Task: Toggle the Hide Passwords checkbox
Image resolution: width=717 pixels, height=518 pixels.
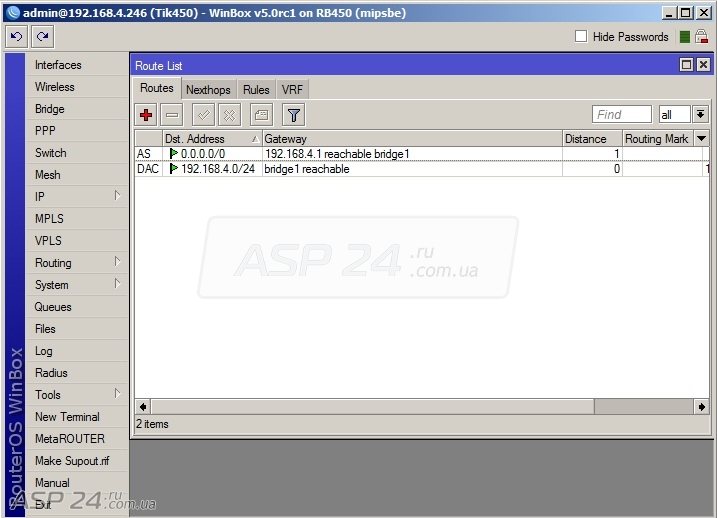Action: (x=581, y=36)
